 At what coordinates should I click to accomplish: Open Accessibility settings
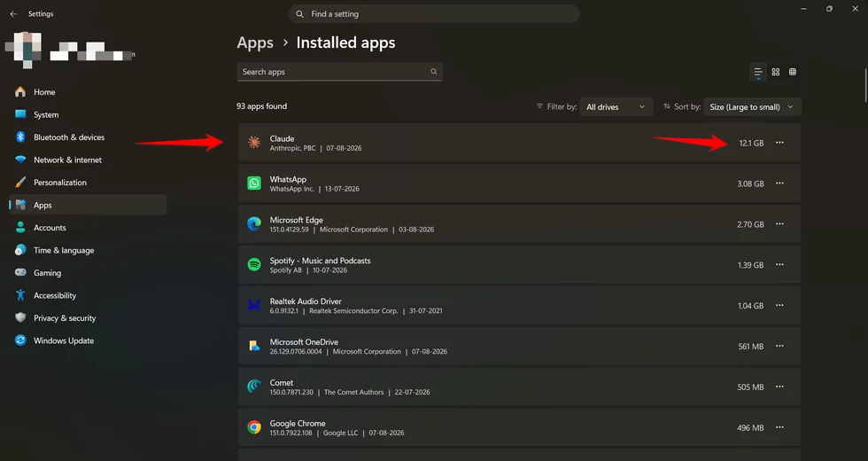click(88, 295)
